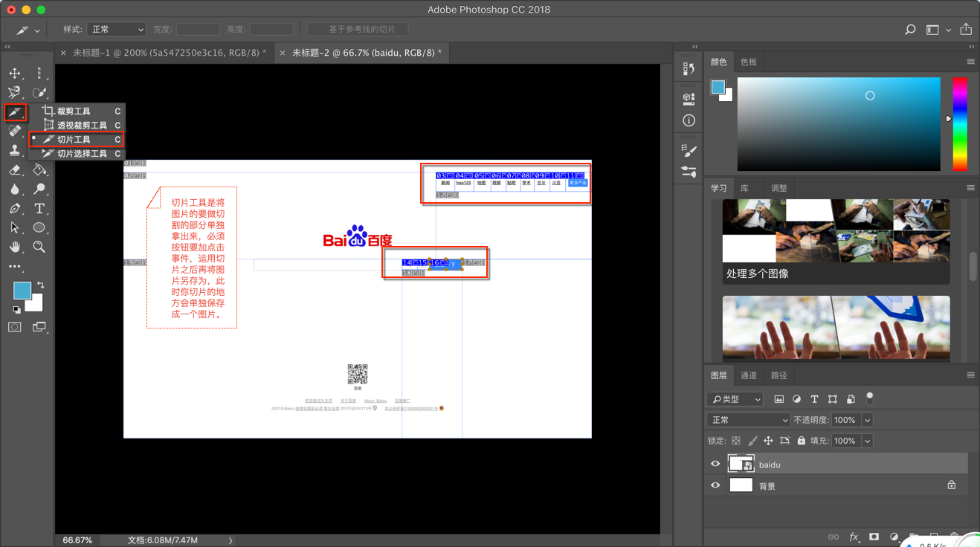The height and width of the screenshot is (547, 980).
Task: Open the layer blend mode dropdown
Action: pyautogui.click(x=748, y=420)
